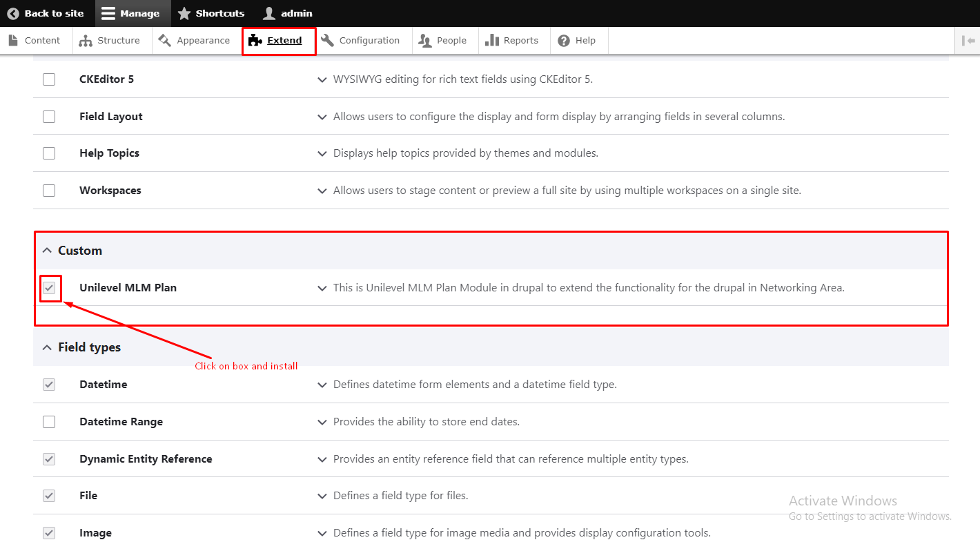Image resolution: width=980 pixels, height=551 pixels.
Task: Click the Back to site arrow icon
Action: [13, 13]
